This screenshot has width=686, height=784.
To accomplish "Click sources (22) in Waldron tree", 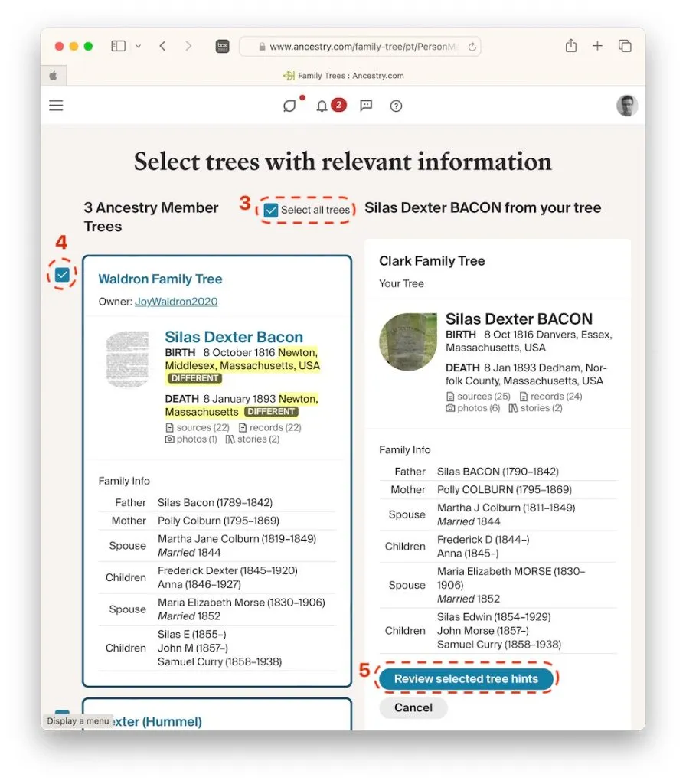I will pyautogui.click(x=198, y=427).
